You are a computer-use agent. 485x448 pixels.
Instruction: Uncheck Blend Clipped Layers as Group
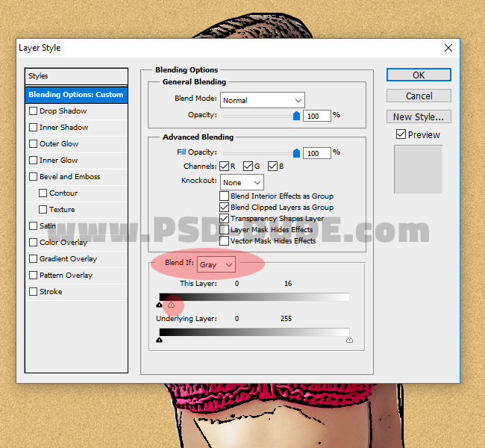pos(225,207)
